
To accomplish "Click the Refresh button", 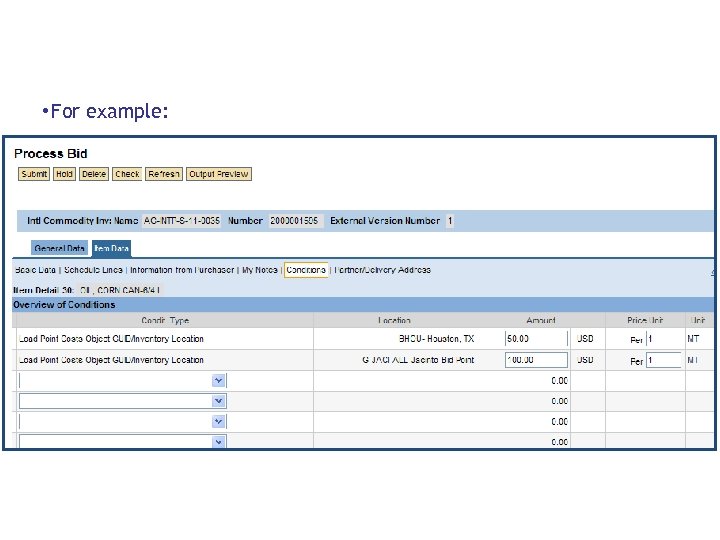I will click(164, 174).
